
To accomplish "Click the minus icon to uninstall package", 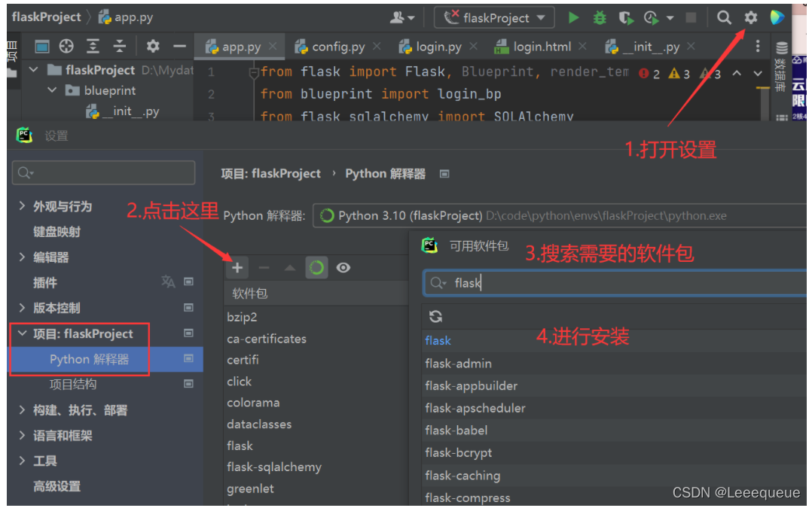I will (x=264, y=267).
